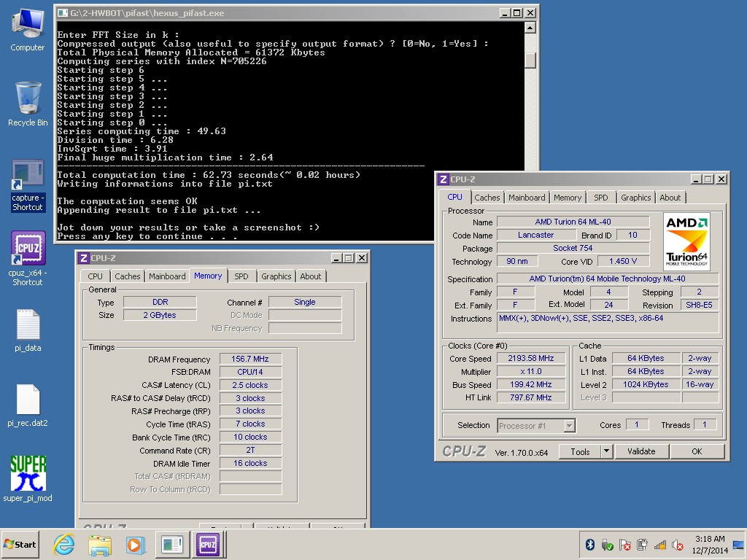The height and width of the screenshot is (560, 747).
Task: Open the Recycle Bin icon
Action: click(x=28, y=104)
